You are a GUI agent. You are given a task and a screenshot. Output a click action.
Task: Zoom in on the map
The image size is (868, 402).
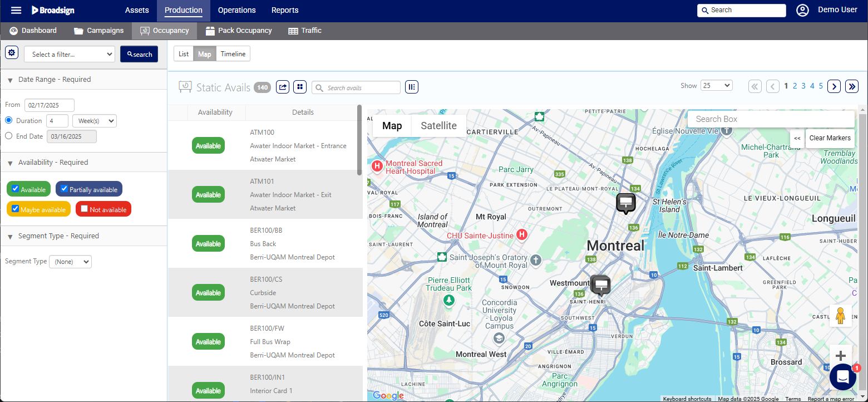(x=840, y=356)
